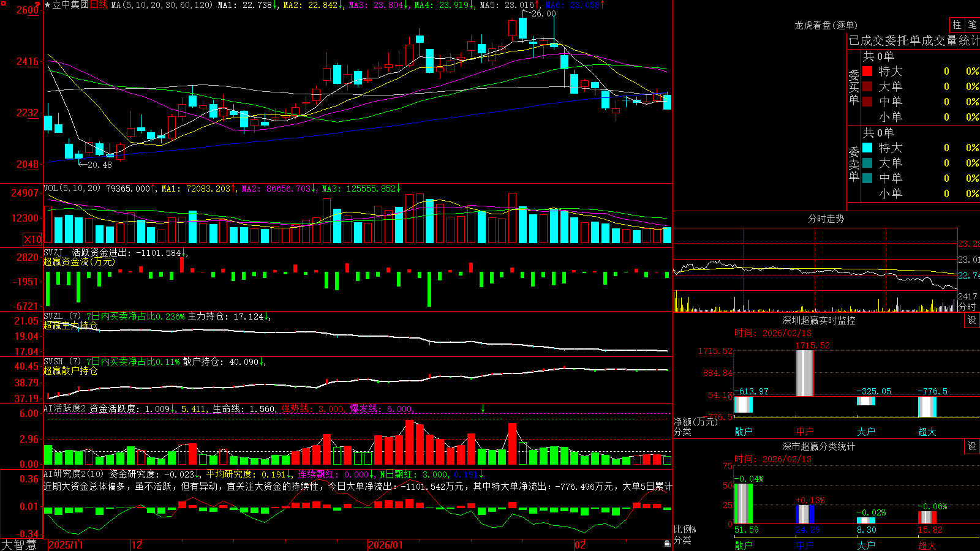
Task: Click the green down arrow in AI活跃度 panel
Action: 483,408
